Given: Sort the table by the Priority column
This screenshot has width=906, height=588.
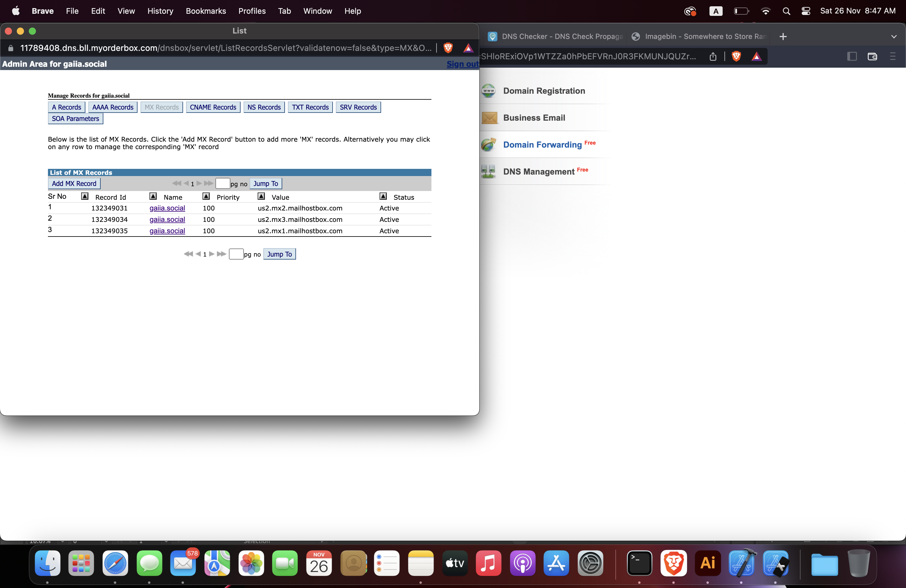Looking at the screenshot, I should tap(206, 196).
